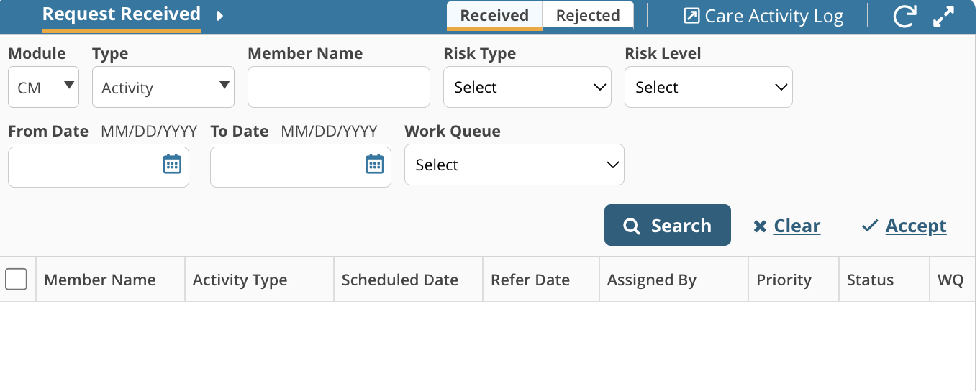Click the Accept link

coord(916,226)
